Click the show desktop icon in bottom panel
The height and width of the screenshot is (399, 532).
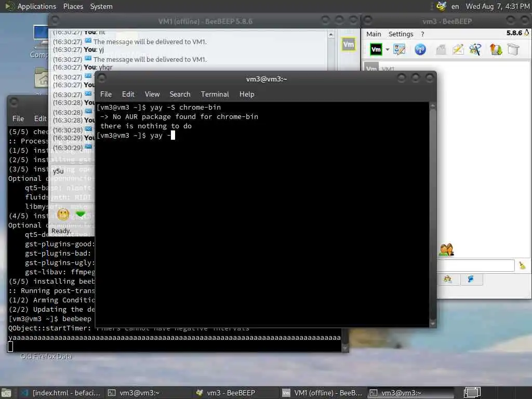6,393
